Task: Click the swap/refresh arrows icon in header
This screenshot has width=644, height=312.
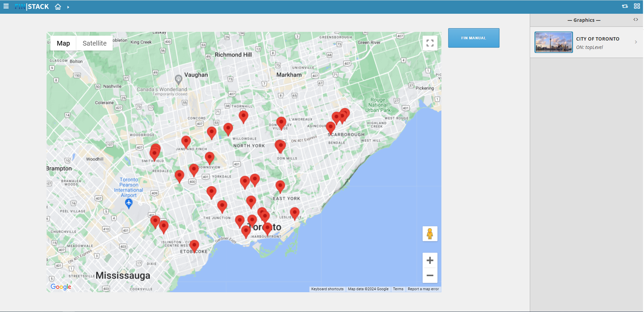Action: point(625,6)
